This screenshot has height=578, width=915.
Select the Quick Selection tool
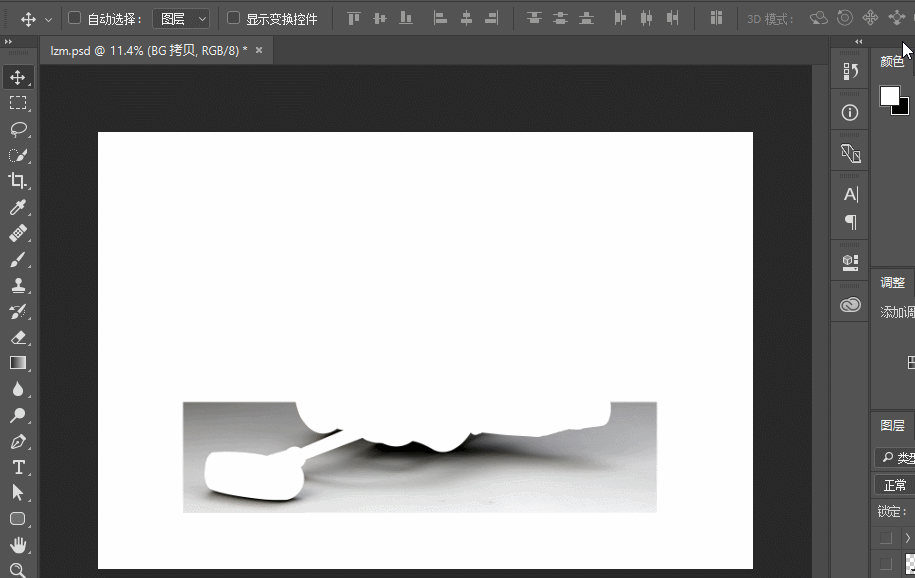click(18, 155)
